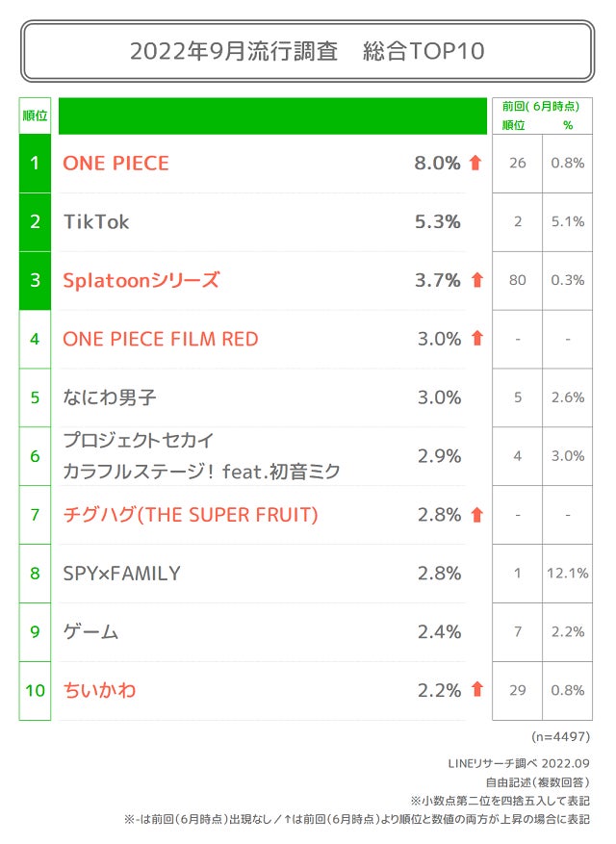Click the green rank 3 badge
This screenshot has width=616, height=844.
[36, 280]
